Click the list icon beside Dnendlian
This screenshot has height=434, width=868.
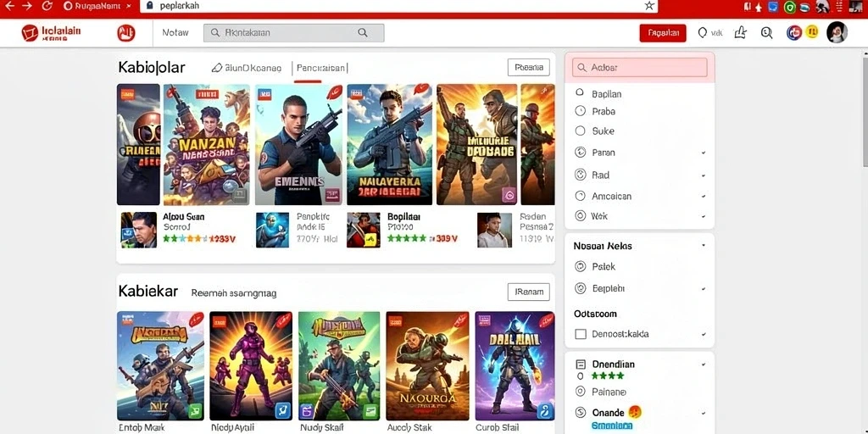tap(581, 364)
